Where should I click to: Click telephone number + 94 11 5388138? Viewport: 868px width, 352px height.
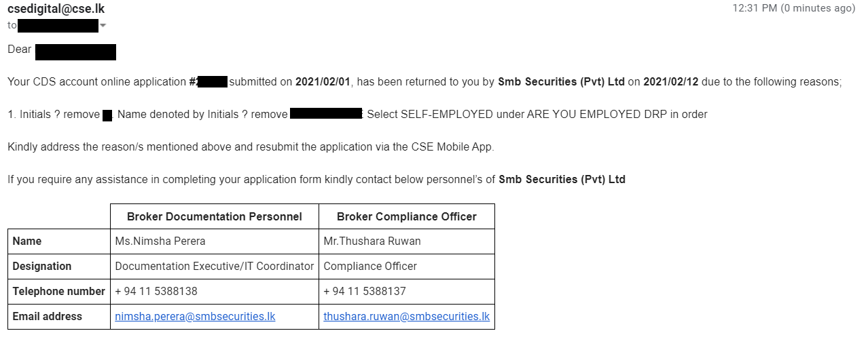[x=156, y=292]
